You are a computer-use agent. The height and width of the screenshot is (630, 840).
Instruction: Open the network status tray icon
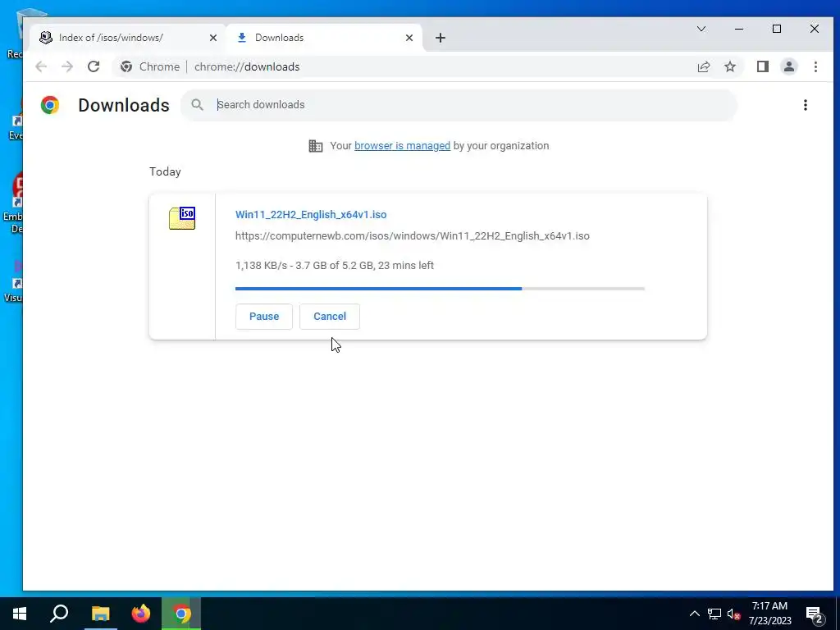click(714, 614)
